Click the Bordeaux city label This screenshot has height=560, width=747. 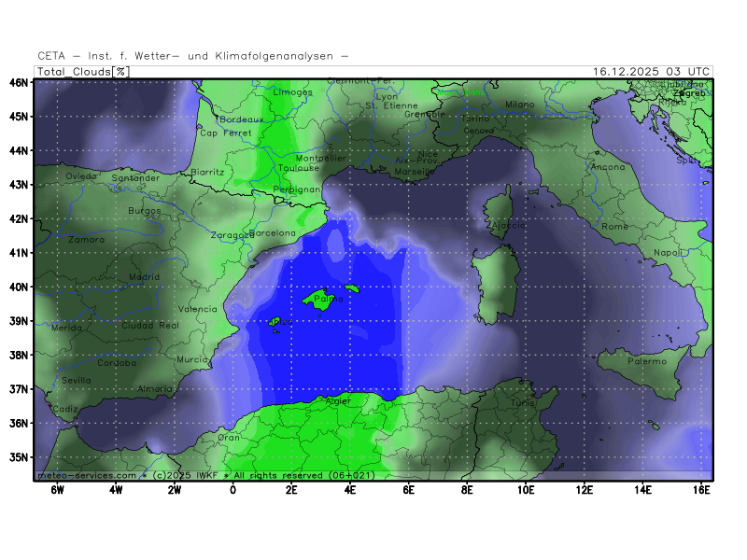pos(242,119)
